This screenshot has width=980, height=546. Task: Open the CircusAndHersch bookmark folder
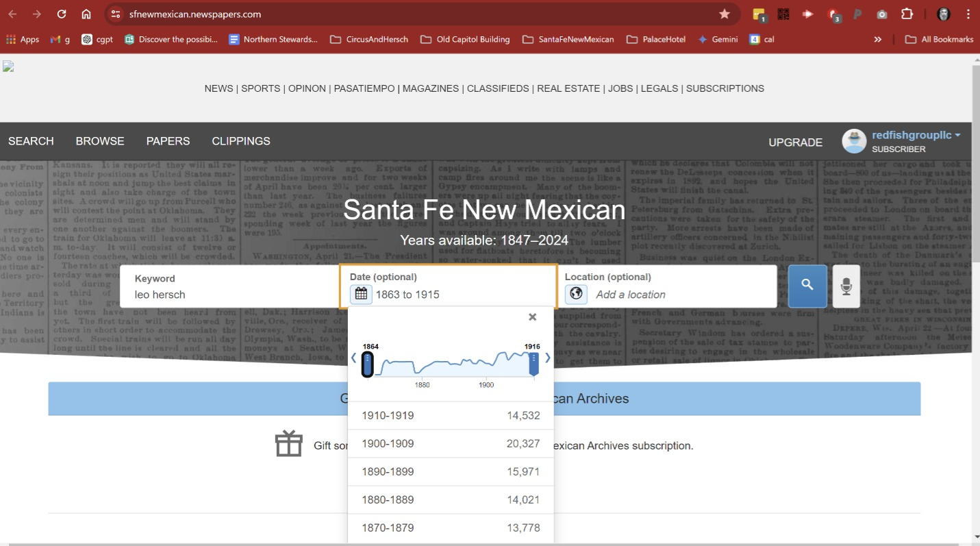[x=369, y=39]
